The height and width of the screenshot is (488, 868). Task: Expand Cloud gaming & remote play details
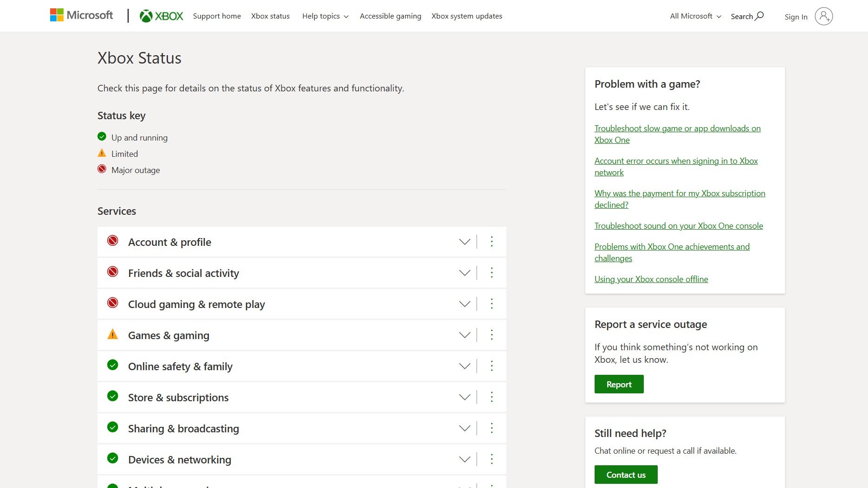pos(464,304)
